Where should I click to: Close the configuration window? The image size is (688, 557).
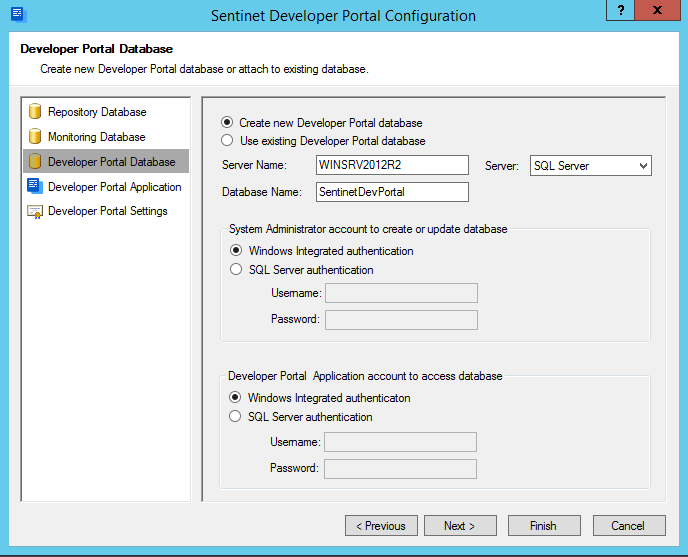657,10
